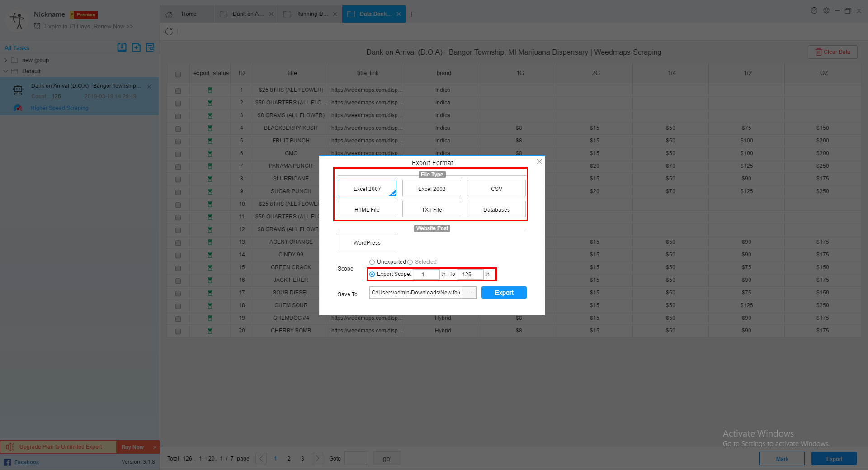
Task: Browse the save folder with ellipsis button
Action: click(x=469, y=293)
